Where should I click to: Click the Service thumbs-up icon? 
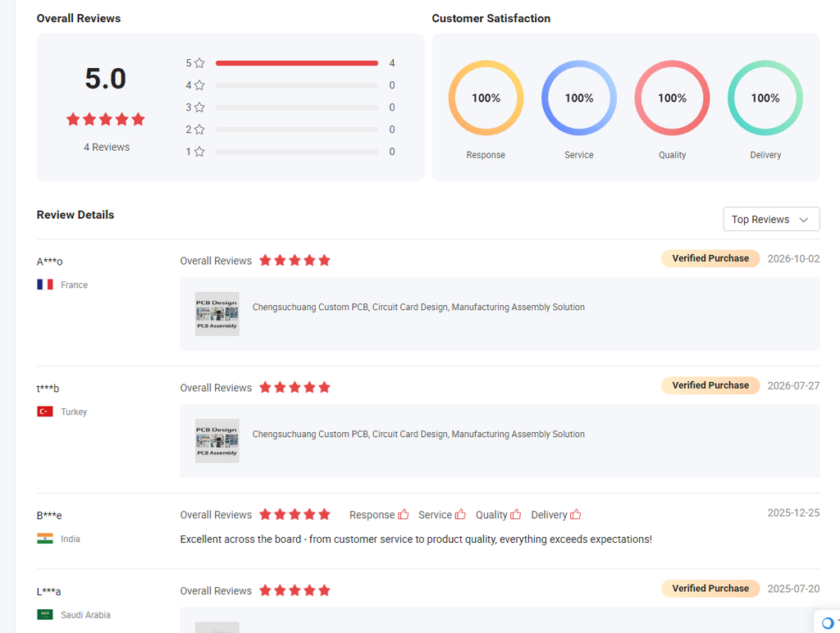[x=460, y=514]
